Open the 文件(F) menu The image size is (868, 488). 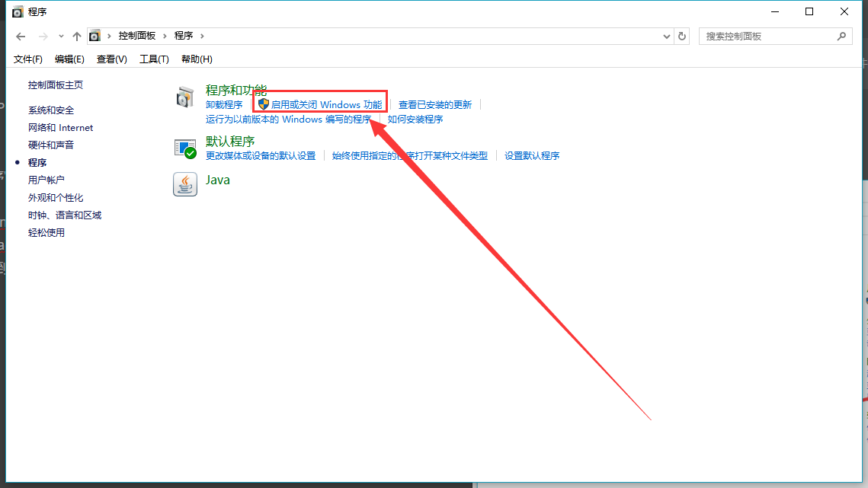point(28,59)
